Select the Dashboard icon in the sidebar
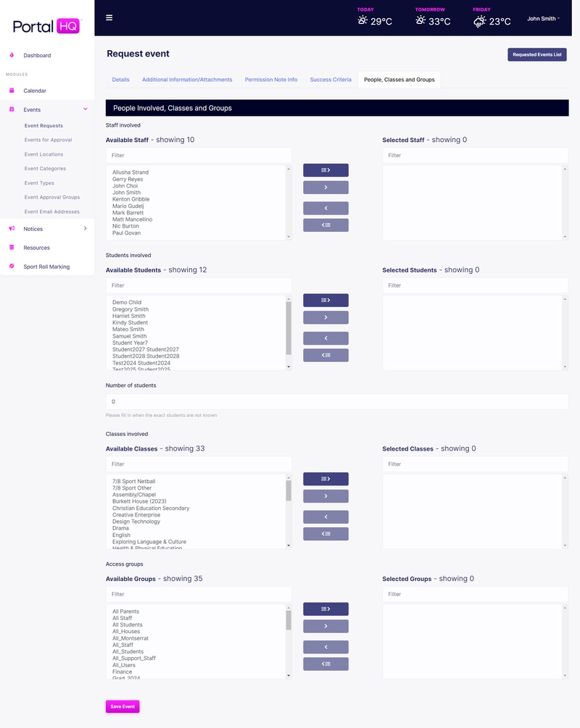 pos(10,55)
